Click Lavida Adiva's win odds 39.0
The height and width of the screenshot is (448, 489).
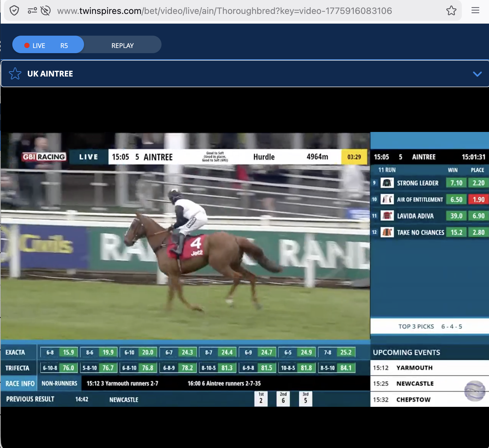(456, 216)
